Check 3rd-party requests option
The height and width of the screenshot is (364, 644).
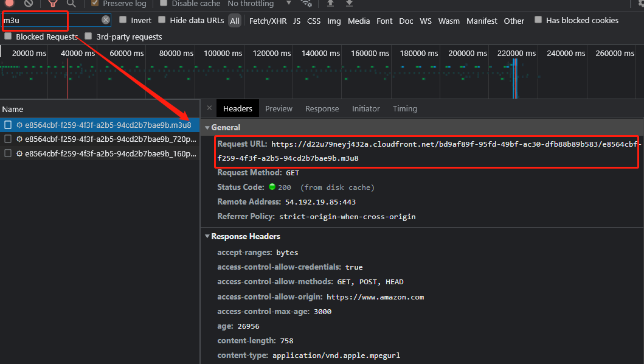[88, 36]
